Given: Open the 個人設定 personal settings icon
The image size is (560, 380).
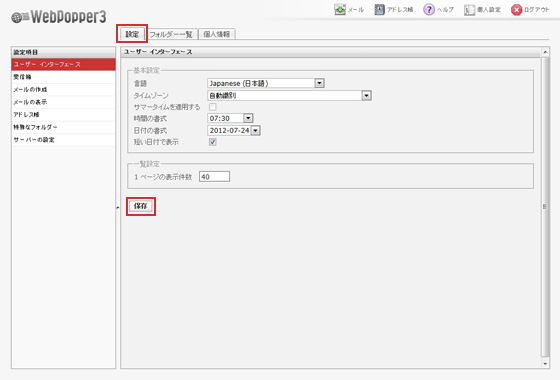Looking at the screenshot, I should tap(469, 10).
